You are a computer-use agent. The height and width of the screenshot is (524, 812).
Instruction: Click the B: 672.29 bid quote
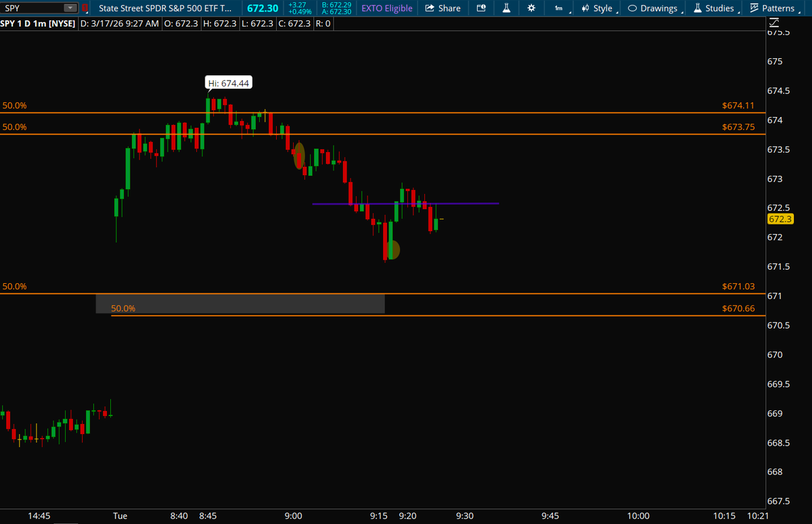click(x=336, y=5)
